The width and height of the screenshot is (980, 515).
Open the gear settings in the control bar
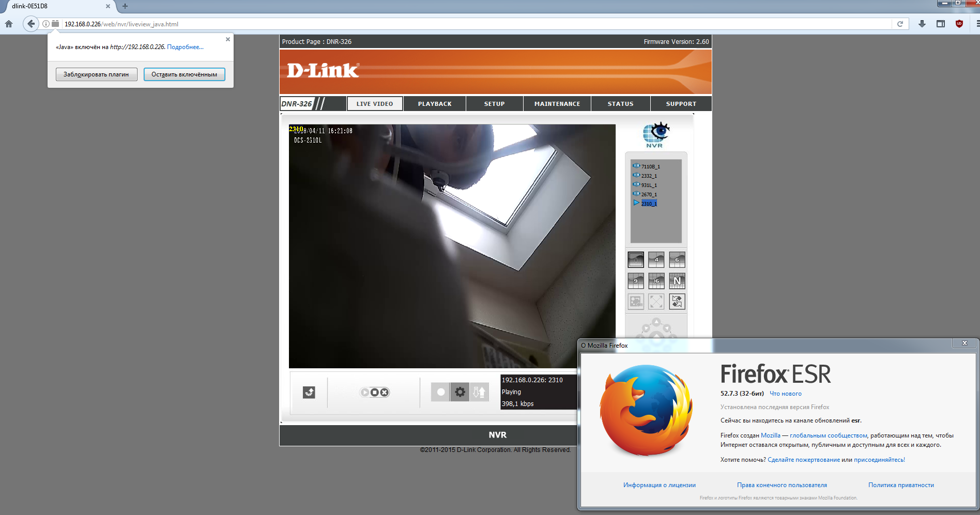click(460, 392)
